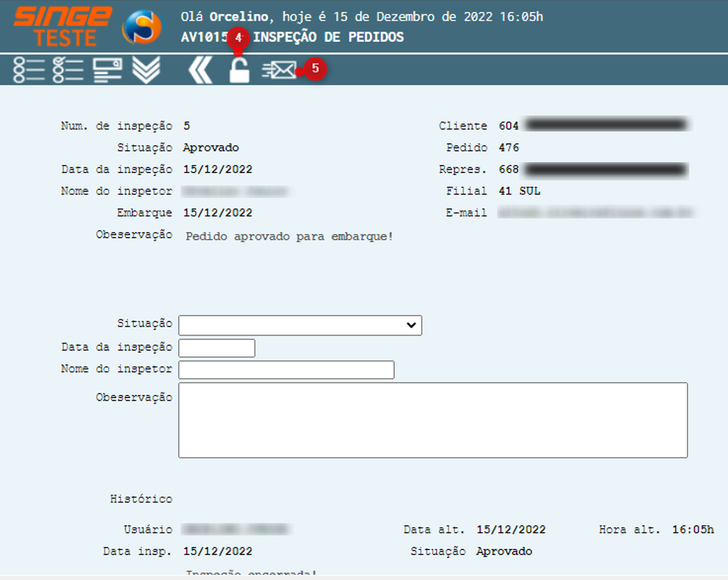Select the pedido number 476
This screenshot has width=728, height=580.
coord(509,148)
